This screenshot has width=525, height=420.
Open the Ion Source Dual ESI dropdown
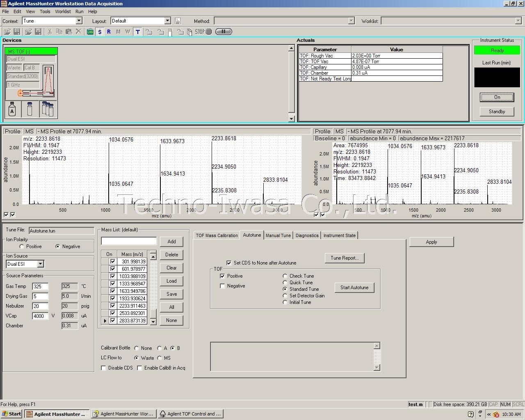(40, 264)
